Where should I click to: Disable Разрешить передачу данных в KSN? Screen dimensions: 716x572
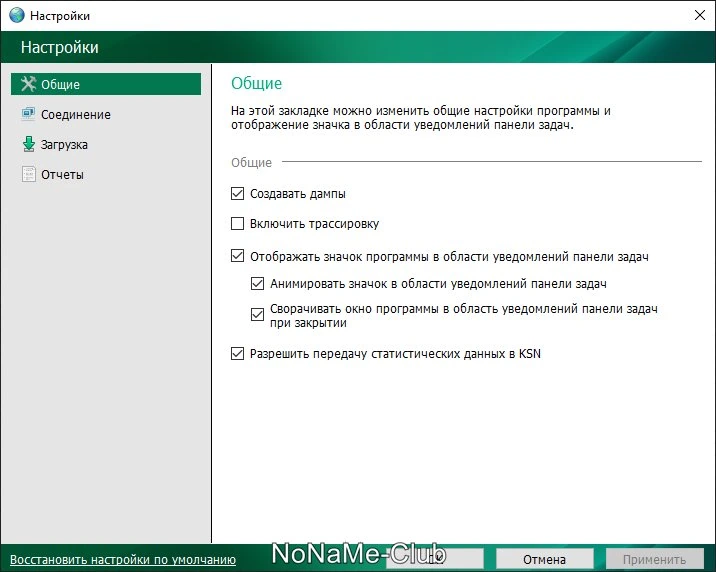(237, 353)
